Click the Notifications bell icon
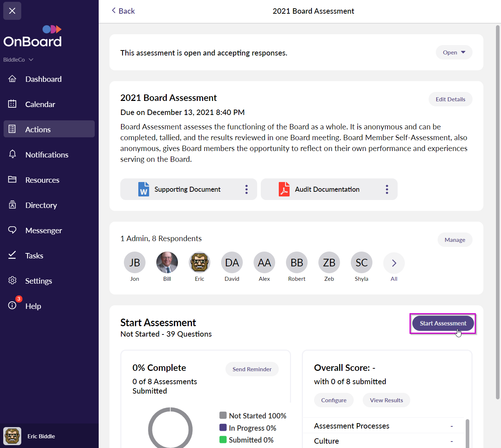The width and height of the screenshot is (501, 448). click(12, 154)
